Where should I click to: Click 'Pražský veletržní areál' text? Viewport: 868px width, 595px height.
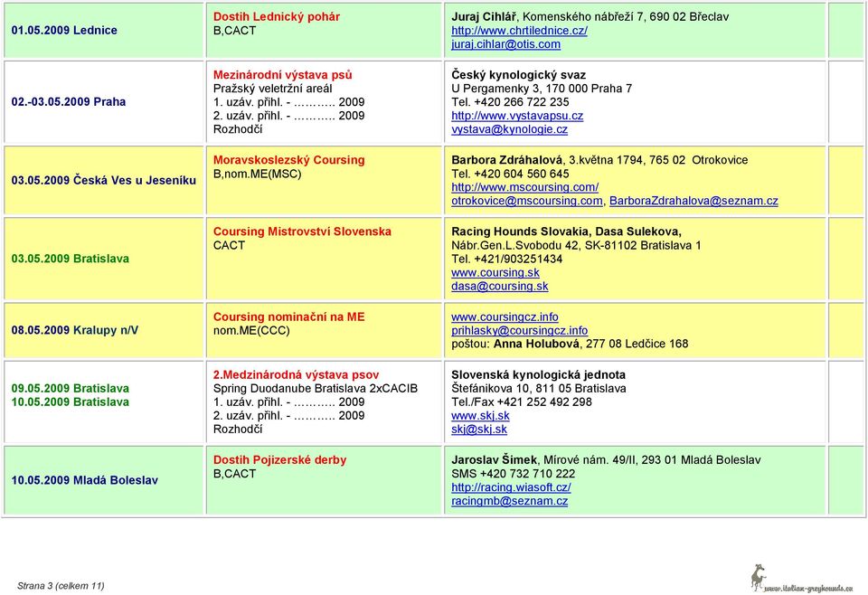(x=273, y=89)
